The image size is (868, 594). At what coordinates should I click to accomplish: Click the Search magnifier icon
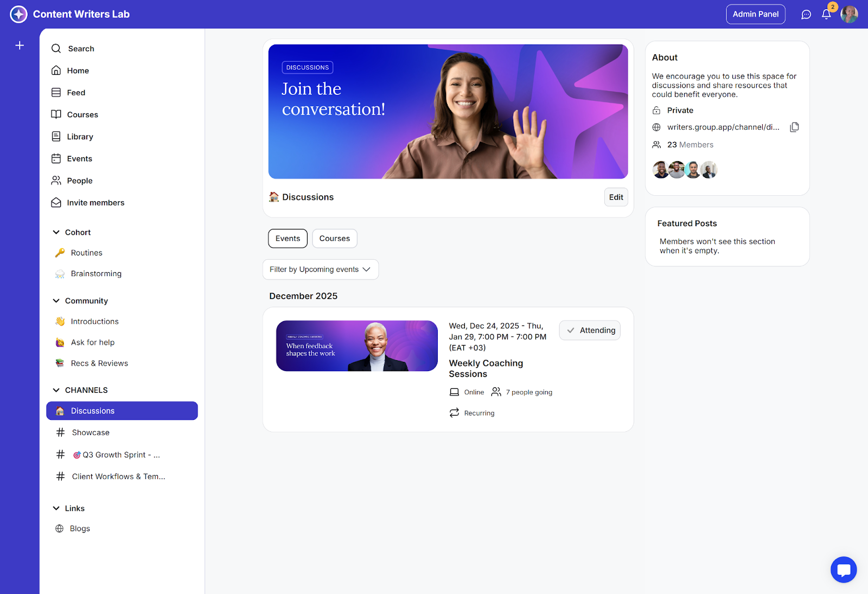(56, 48)
